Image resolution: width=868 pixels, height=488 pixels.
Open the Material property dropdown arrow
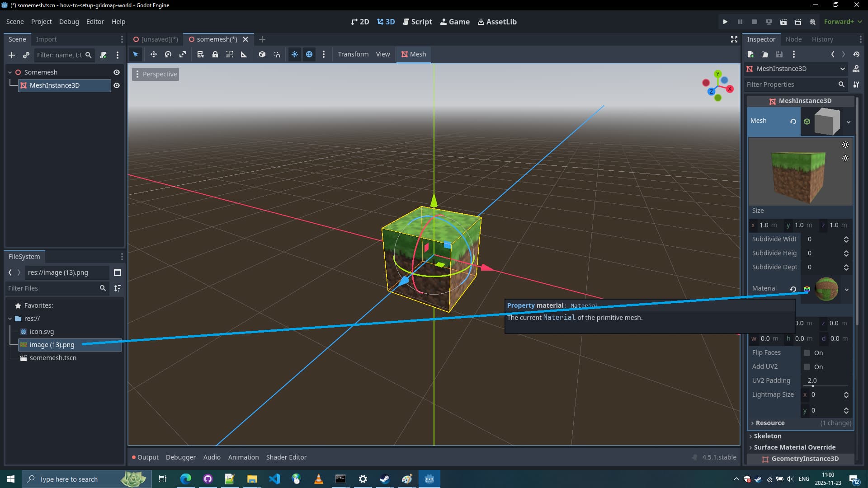[847, 289]
